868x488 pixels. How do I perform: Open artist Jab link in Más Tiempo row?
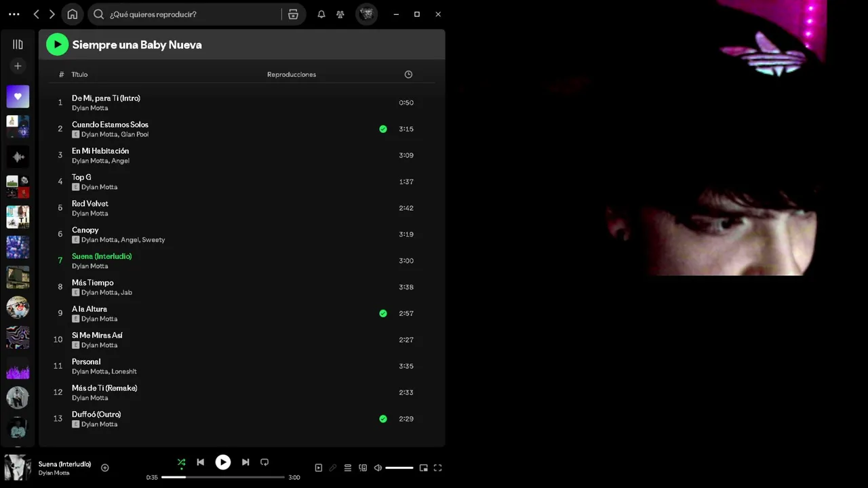pos(127,293)
